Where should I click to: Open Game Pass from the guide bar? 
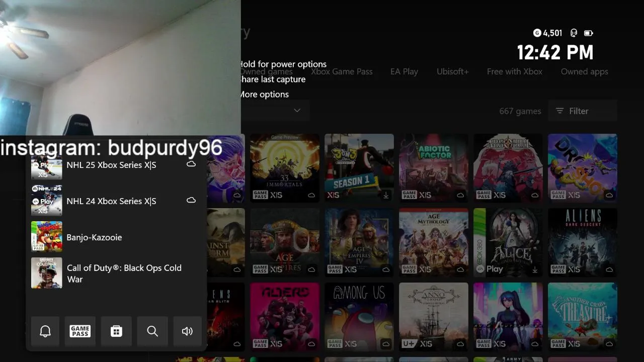80,331
